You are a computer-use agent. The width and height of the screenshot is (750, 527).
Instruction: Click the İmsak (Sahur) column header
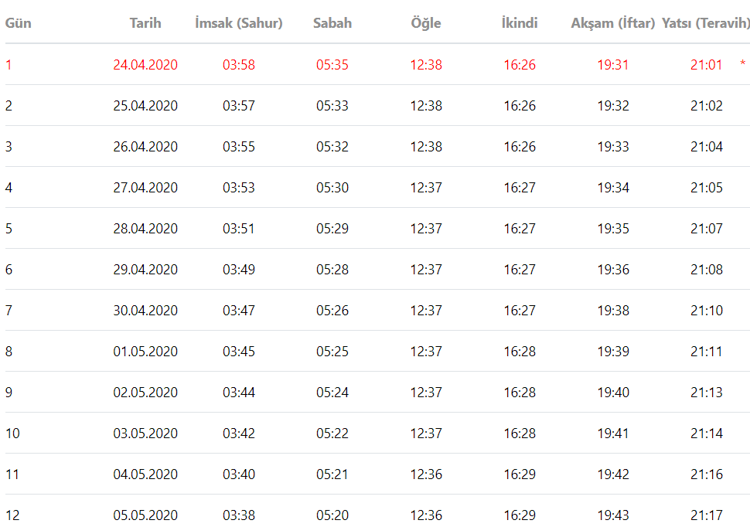tap(238, 22)
